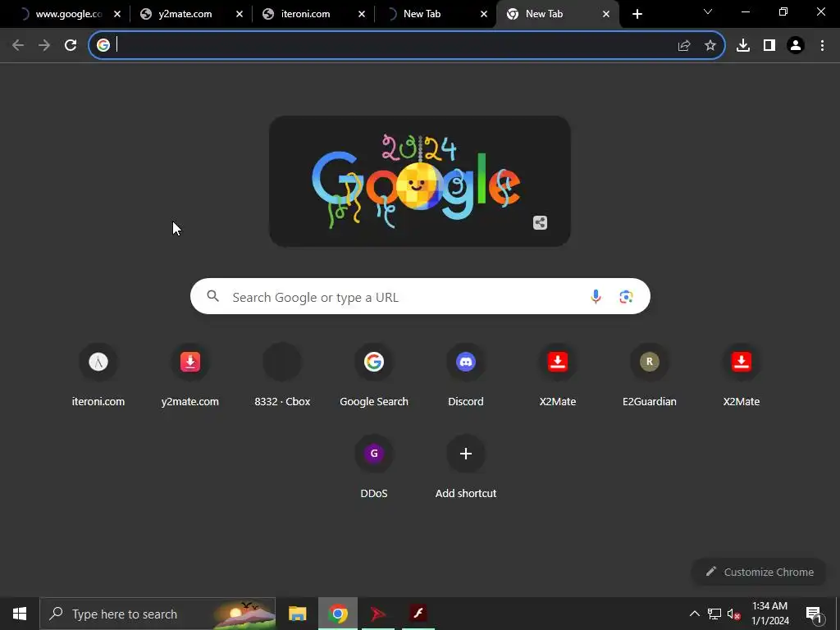Open network status in the system tray
The width and height of the screenshot is (840, 630).
point(714,614)
